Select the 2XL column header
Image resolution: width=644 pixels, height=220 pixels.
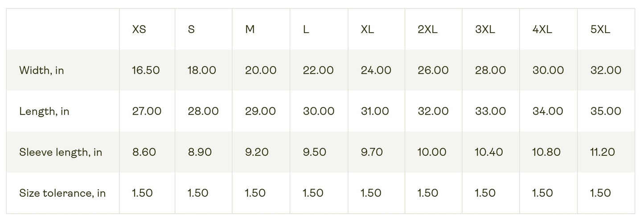click(x=427, y=30)
